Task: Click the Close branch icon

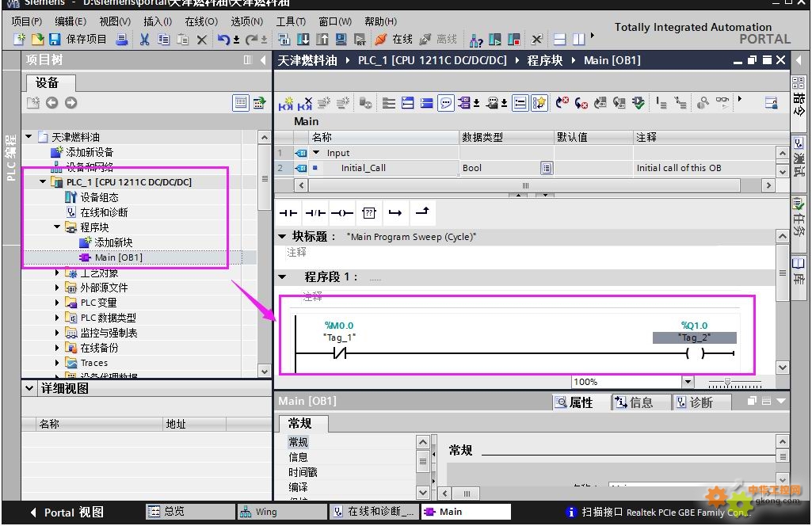Action: tap(422, 213)
